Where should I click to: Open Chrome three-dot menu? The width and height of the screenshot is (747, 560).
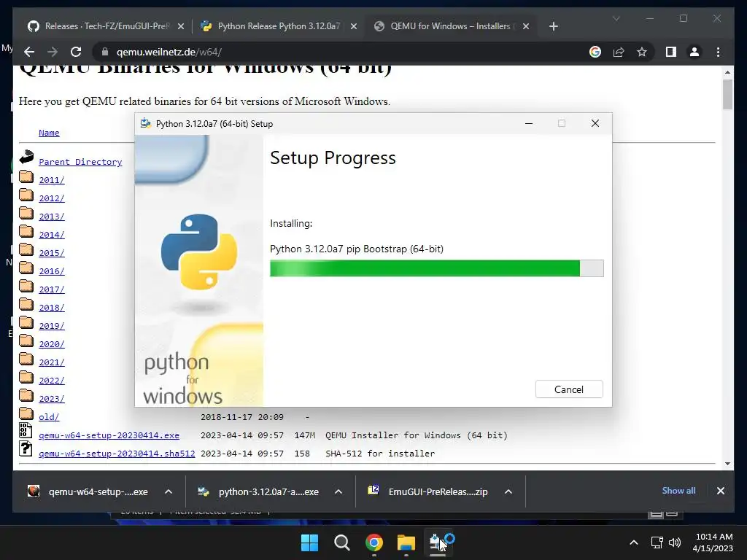[x=718, y=52]
